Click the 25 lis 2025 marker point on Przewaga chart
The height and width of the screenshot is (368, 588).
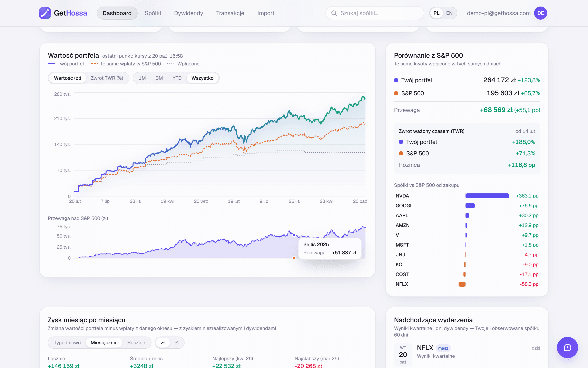[294, 235]
